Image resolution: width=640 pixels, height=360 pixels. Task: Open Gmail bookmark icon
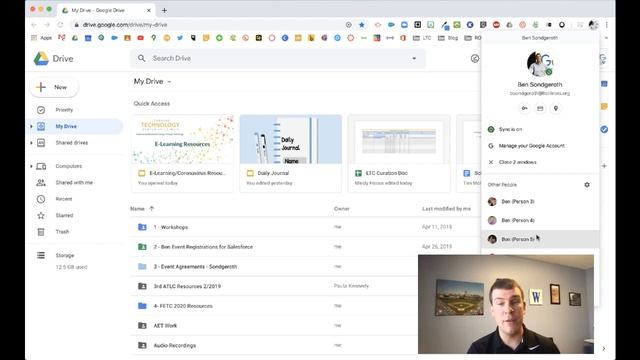[62, 38]
